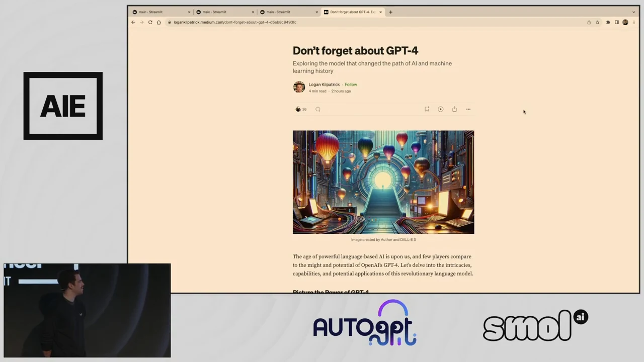Open the browser home page
This screenshot has width=644, height=362.
coord(158,22)
